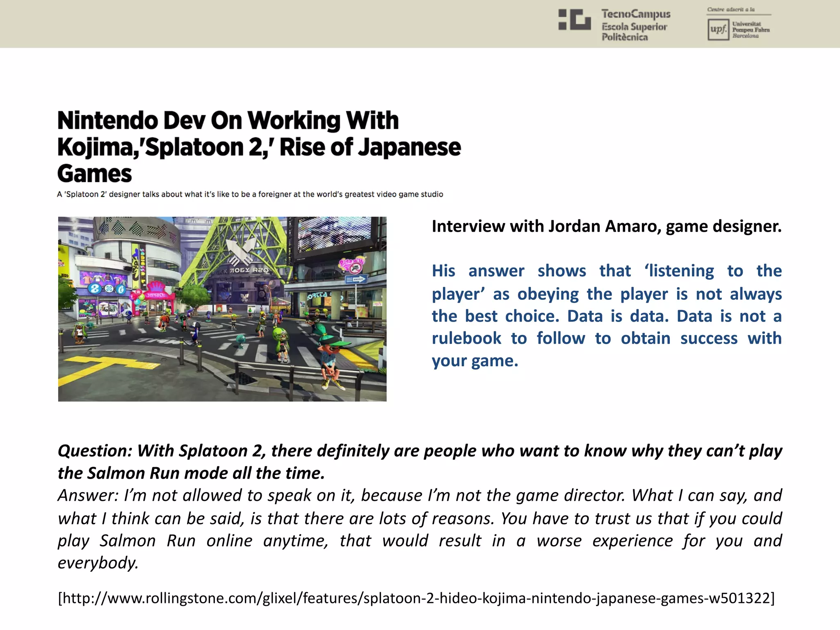Click the subheadline beginning 'A 'Splatoon 2' designer talks'
Viewport: 840px width, 630px height.
(250, 194)
